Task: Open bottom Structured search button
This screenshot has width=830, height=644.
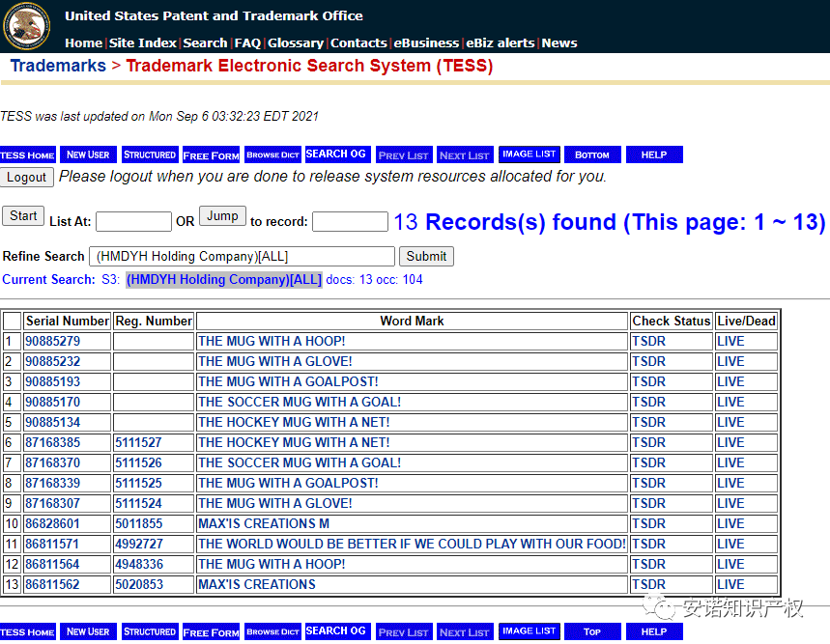Action: (x=150, y=631)
